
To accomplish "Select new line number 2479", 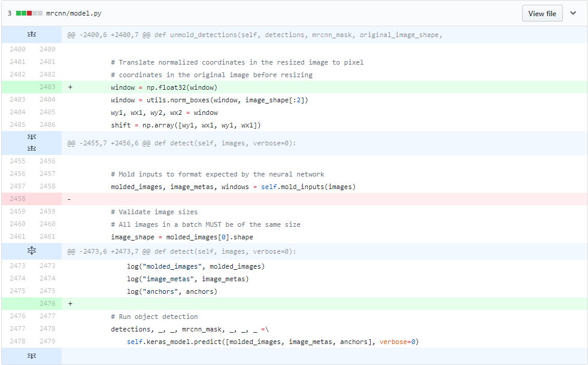I will [x=47, y=341].
